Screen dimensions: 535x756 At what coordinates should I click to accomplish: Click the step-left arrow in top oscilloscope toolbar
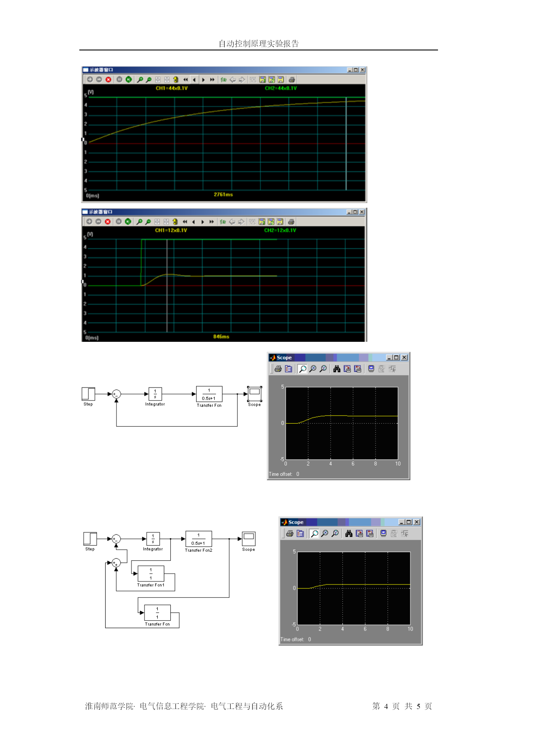click(194, 80)
